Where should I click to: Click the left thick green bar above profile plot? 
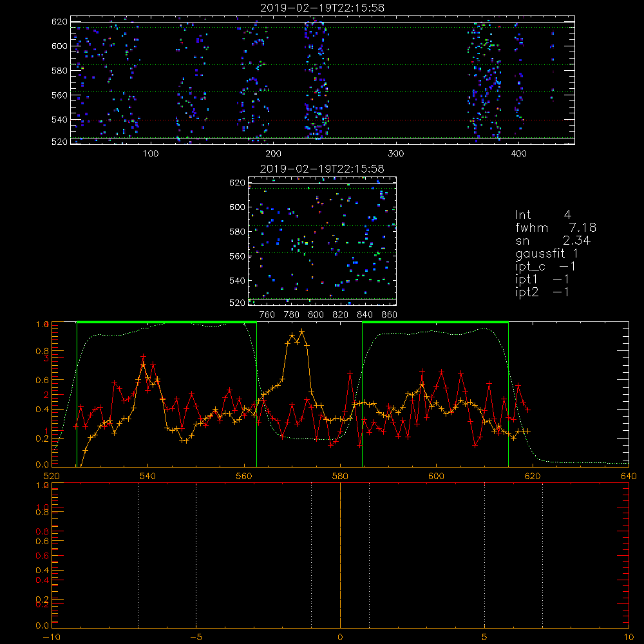(x=167, y=322)
